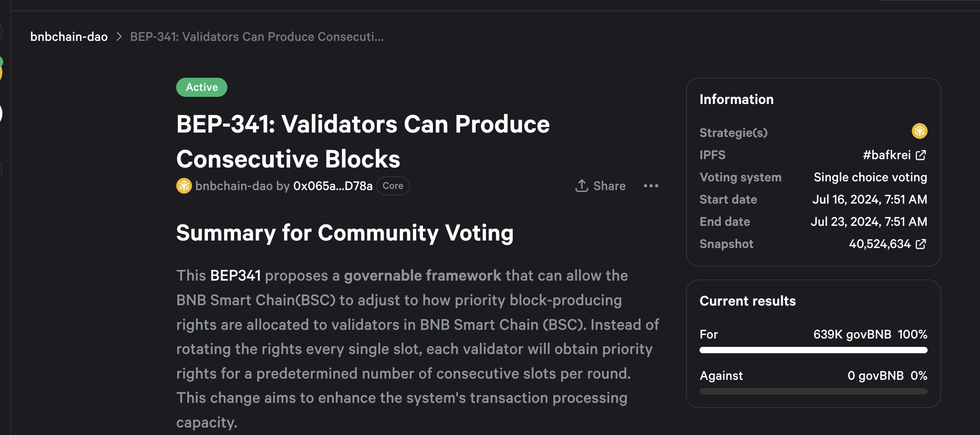
Task: Click the truncated BEP-341 breadcrumb title
Action: pos(257,37)
